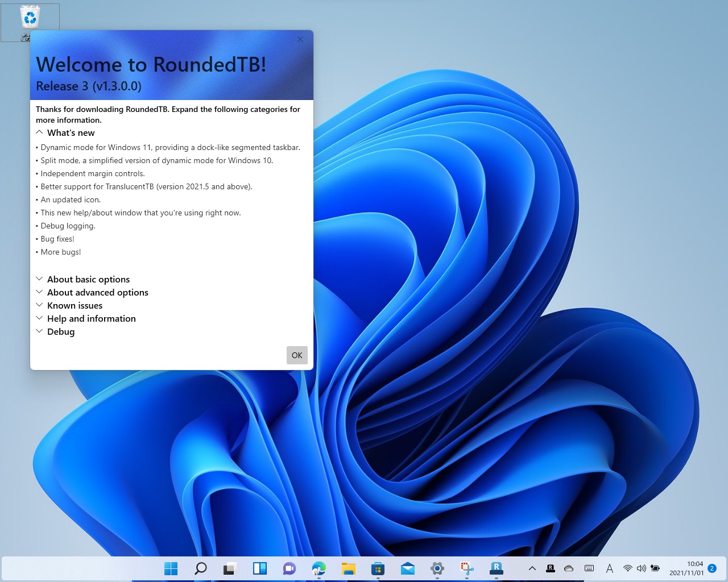Open Wi-Fi settings from the tray
This screenshot has height=582, width=728.
[x=627, y=568]
